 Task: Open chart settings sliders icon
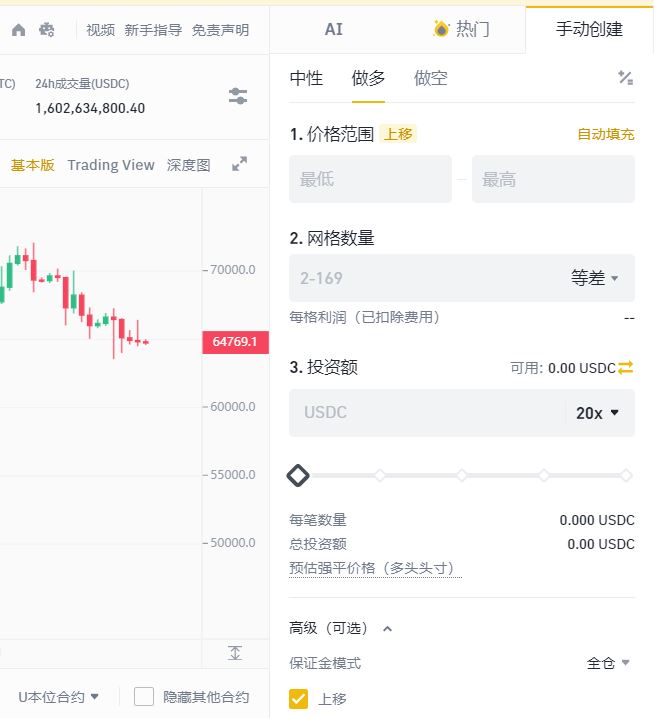click(238, 96)
